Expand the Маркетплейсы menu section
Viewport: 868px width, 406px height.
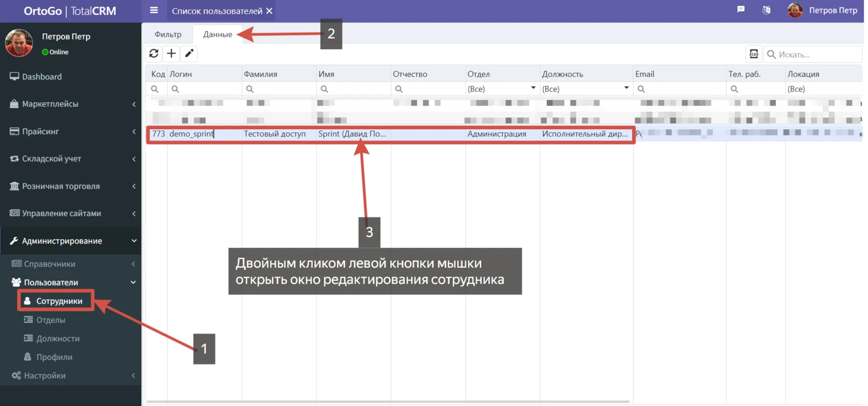point(71,104)
